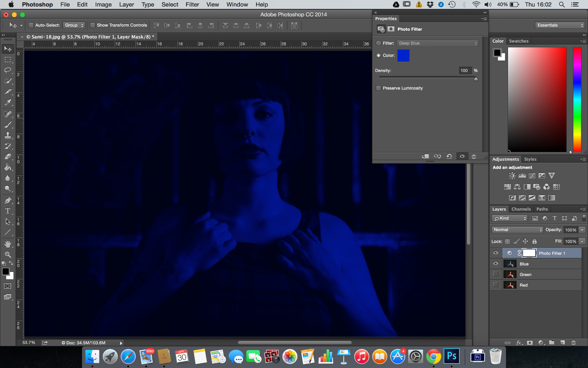Open the Normal blend mode dropdown

click(x=517, y=230)
